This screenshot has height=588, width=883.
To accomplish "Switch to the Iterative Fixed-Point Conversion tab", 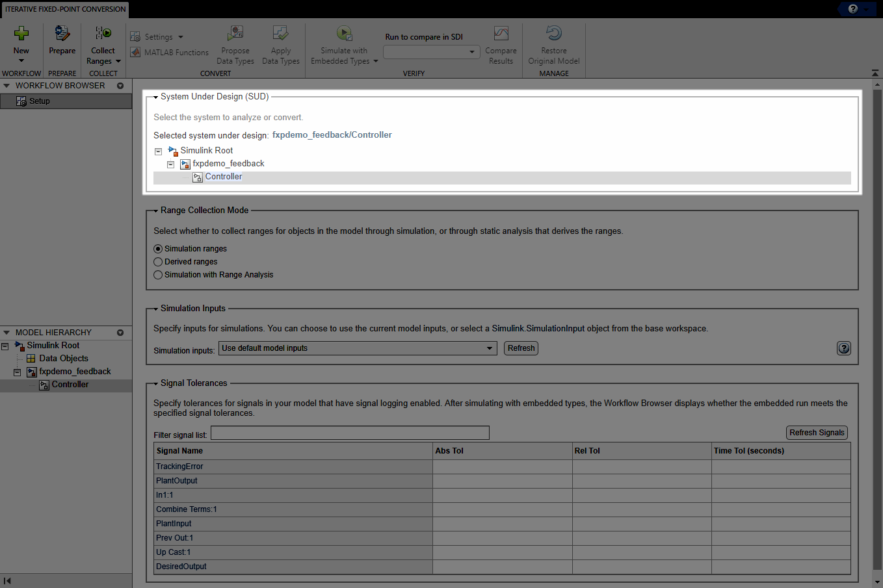I will [x=64, y=9].
